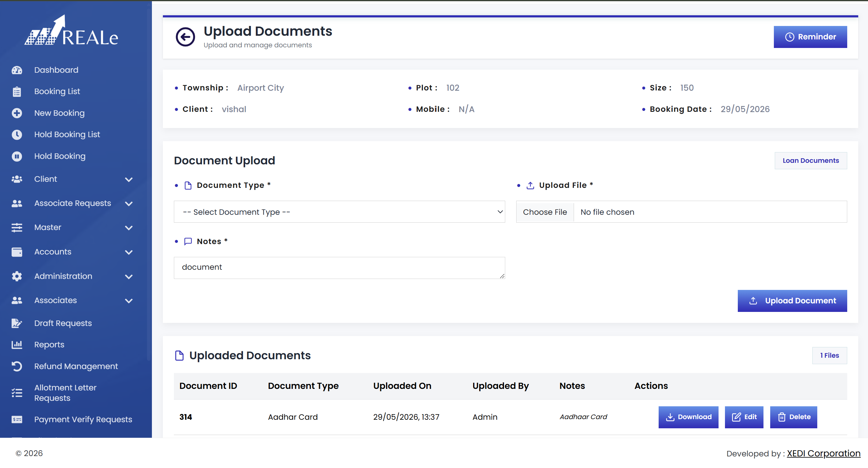Expand the Associates menu chevron

click(x=129, y=301)
